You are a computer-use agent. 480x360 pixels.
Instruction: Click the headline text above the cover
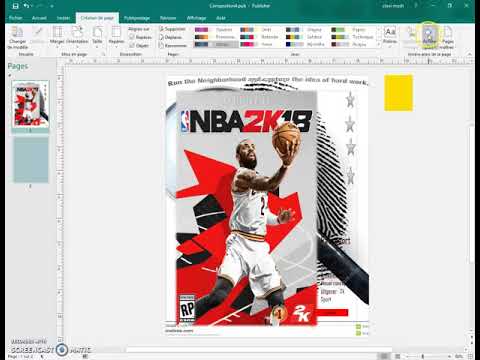[267, 81]
